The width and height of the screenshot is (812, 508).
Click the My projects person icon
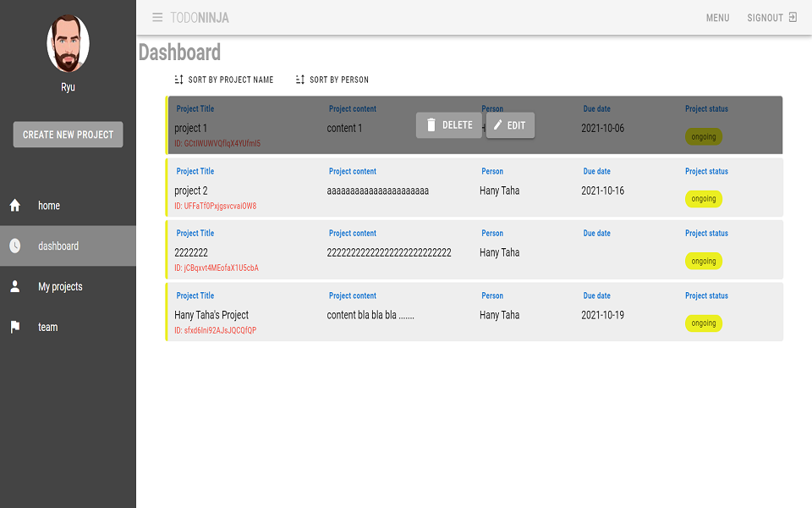[x=15, y=287]
